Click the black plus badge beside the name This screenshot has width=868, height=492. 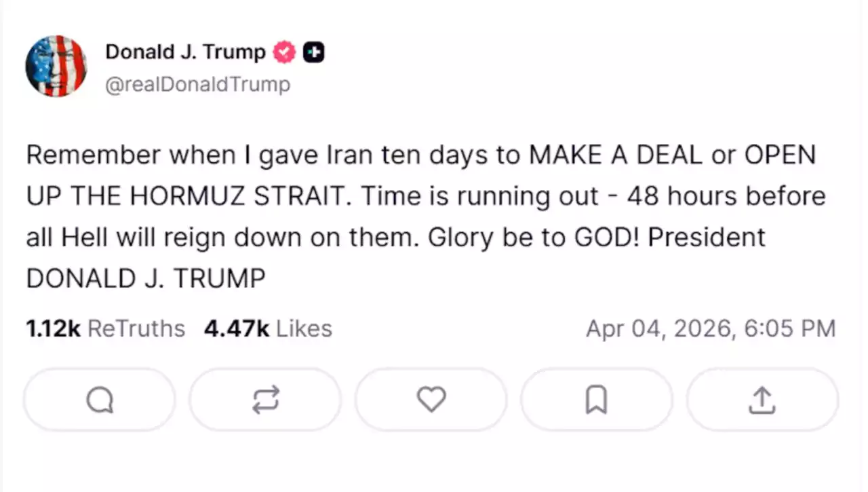pyautogui.click(x=313, y=52)
